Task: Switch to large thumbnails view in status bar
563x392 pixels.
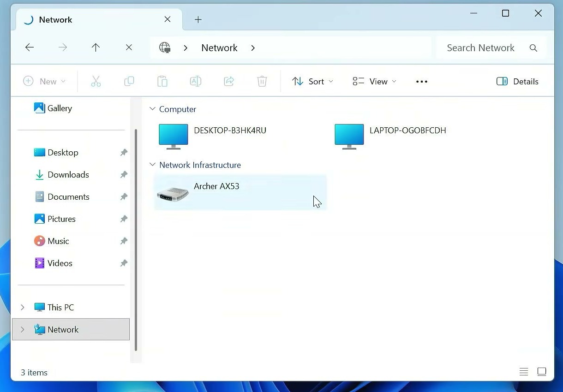Action: pyautogui.click(x=542, y=372)
